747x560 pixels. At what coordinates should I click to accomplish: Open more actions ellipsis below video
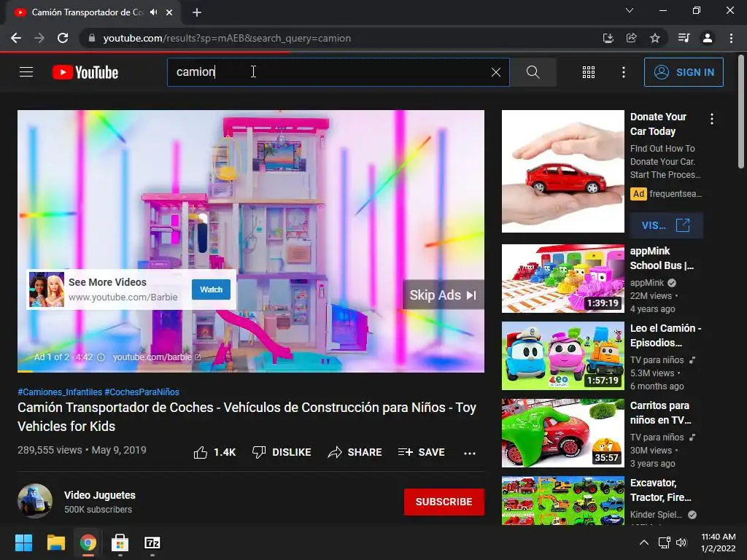(470, 453)
